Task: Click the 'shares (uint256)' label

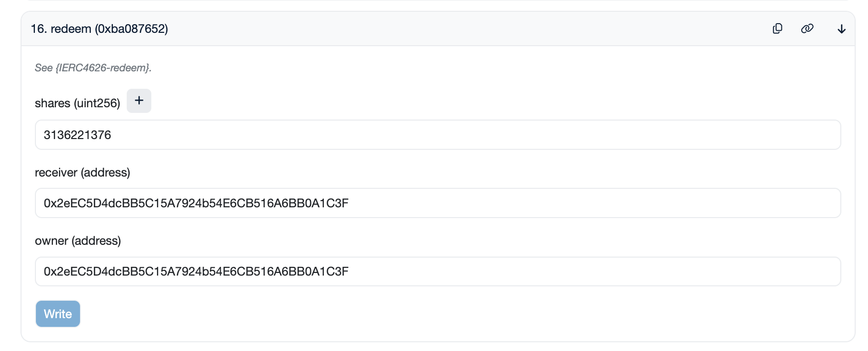Action: click(77, 103)
